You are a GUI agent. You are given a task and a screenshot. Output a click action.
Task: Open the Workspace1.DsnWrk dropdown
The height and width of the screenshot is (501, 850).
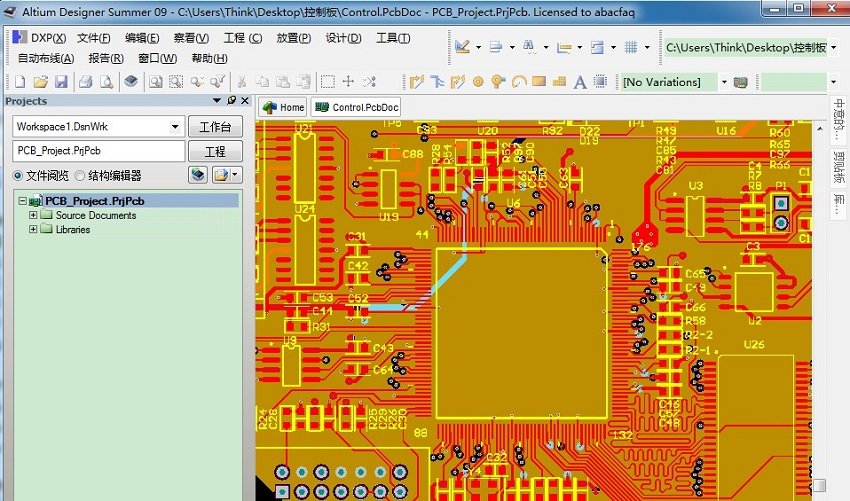coord(175,127)
